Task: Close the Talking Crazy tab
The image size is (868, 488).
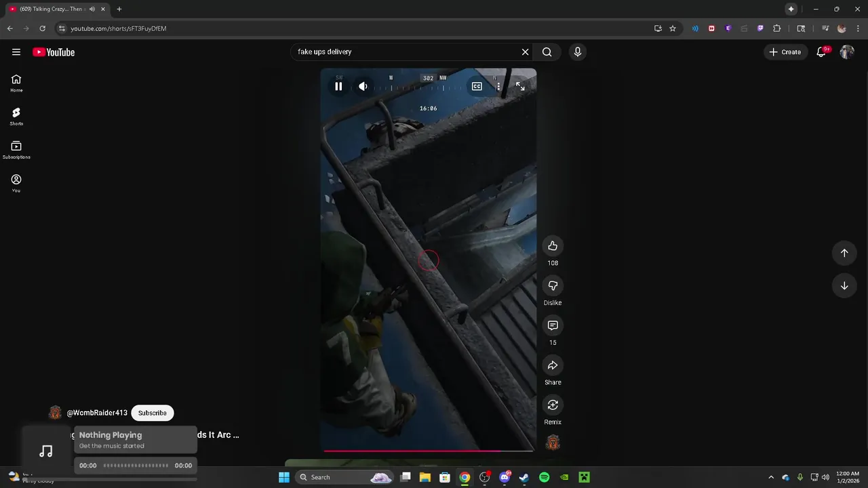Action: [103, 9]
